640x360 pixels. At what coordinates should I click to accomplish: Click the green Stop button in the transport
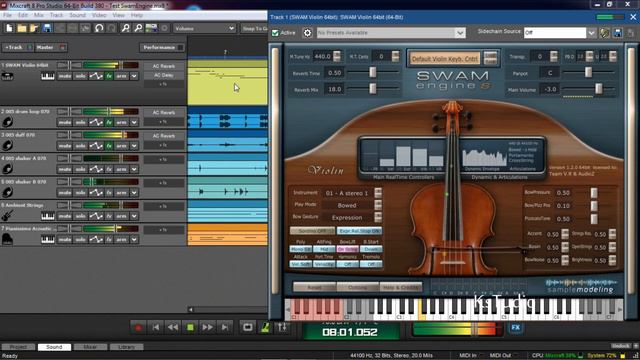190,327
